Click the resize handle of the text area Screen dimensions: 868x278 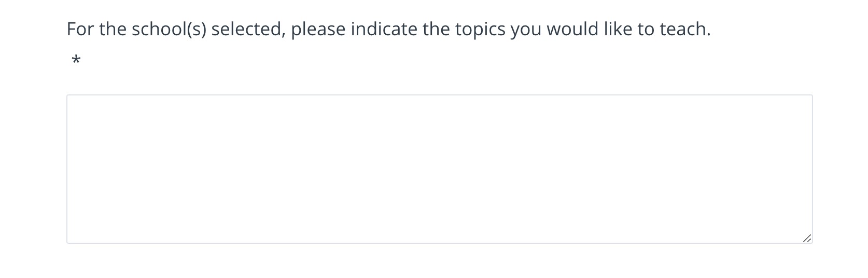pos(807,238)
